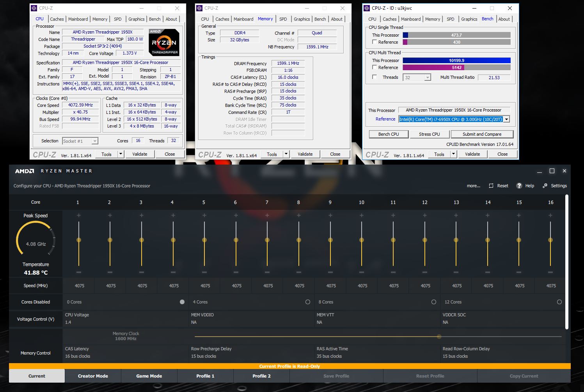This screenshot has width=584, height=392.
Task: Click Ryzen Threadripper logo in CPU-Z
Action: tap(164, 43)
